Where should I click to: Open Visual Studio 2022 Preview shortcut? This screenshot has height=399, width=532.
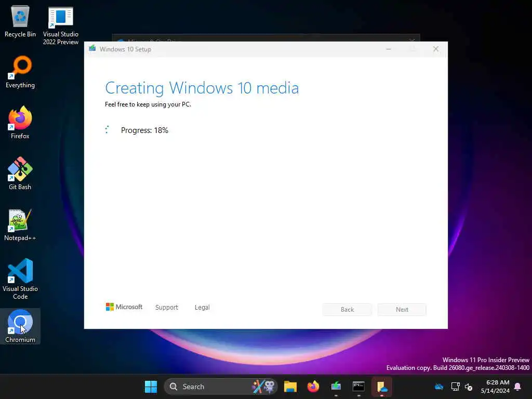click(61, 25)
